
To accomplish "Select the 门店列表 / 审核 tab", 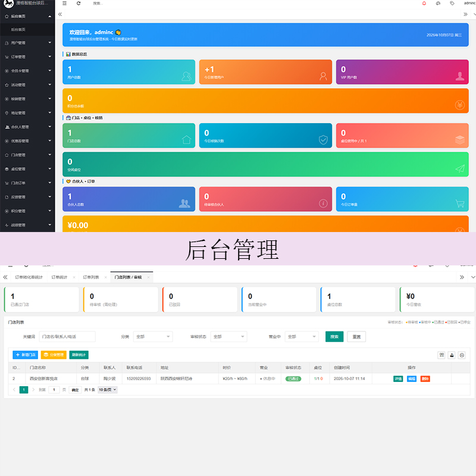I will tap(128, 277).
